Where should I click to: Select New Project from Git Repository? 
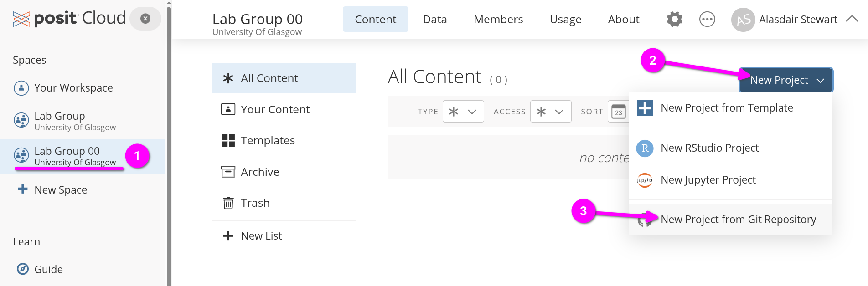738,220
